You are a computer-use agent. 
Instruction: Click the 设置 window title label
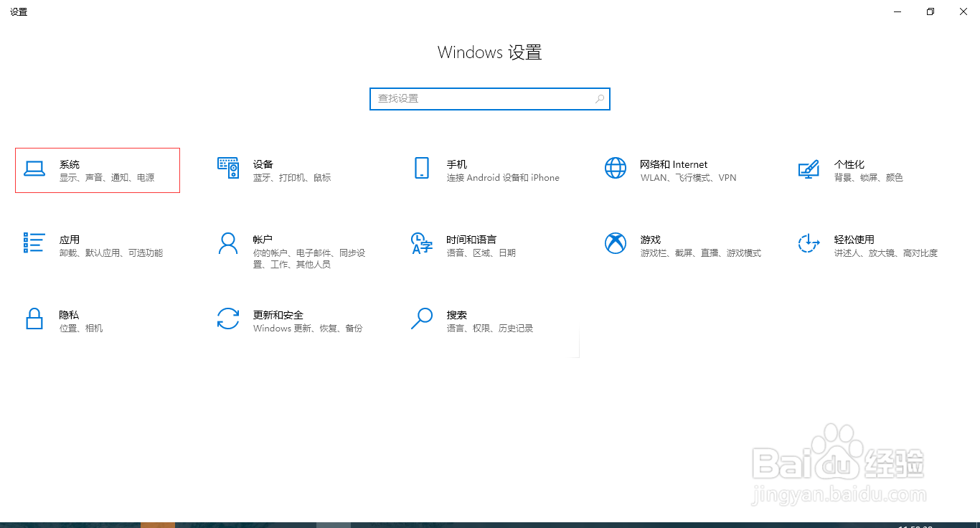tap(19, 11)
